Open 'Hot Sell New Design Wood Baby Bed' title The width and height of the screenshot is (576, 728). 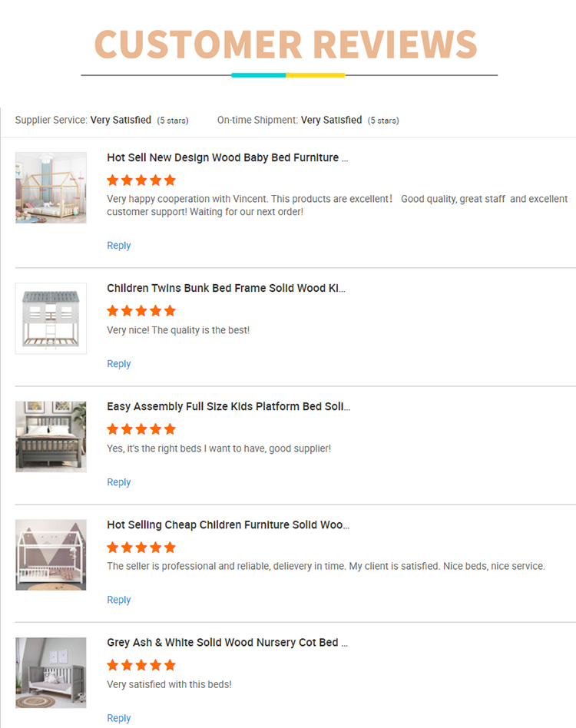[227, 157]
